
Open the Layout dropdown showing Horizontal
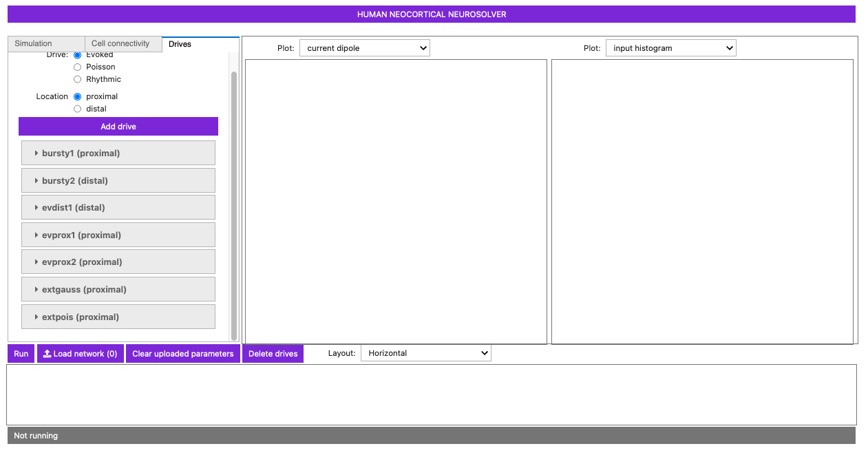[x=426, y=353]
